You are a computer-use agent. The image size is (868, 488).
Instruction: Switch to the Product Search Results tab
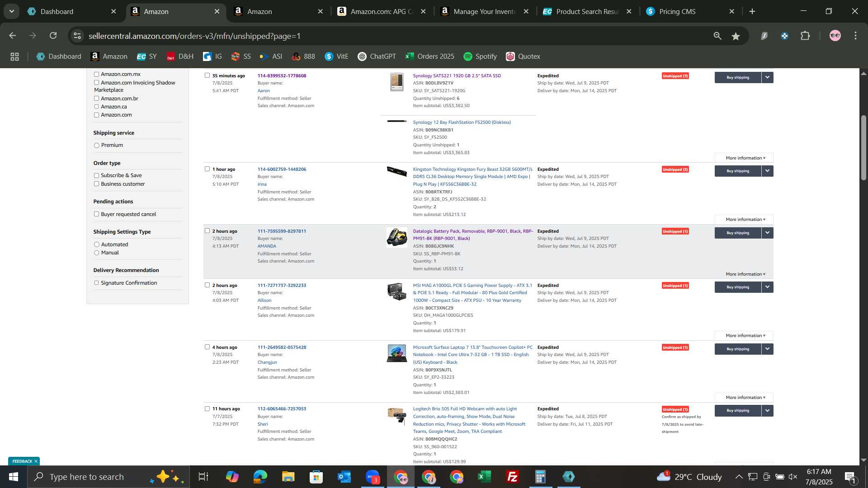point(587,11)
